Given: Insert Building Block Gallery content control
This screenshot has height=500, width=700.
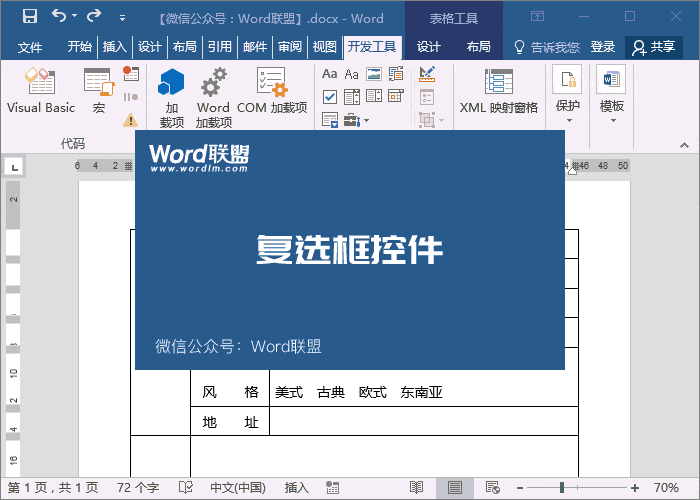Looking at the screenshot, I should pos(396,74).
